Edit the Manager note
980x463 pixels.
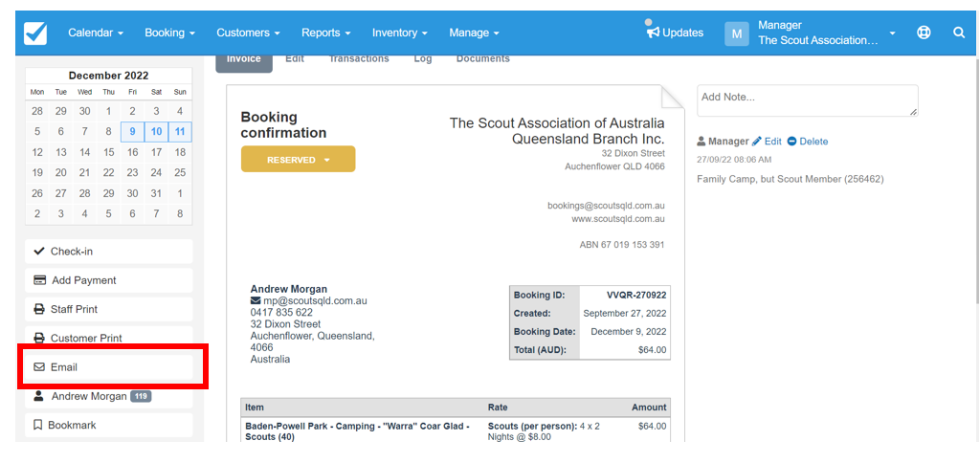[767, 142]
